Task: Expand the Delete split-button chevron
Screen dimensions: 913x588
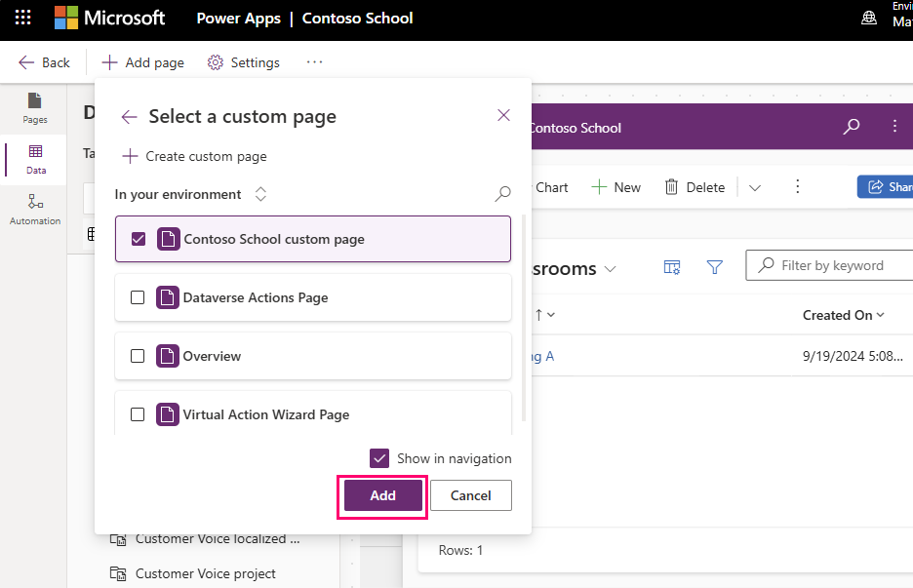Action: (x=755, y=187)
